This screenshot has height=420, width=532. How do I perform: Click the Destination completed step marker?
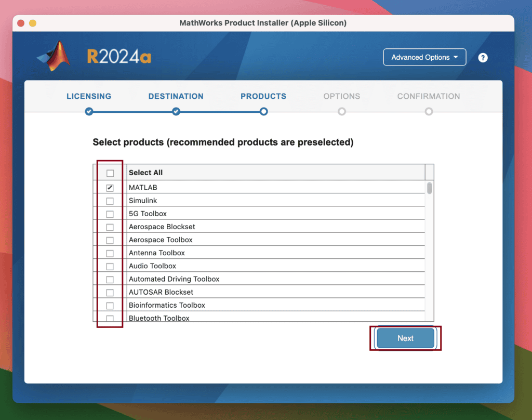(x=176, y=111)
